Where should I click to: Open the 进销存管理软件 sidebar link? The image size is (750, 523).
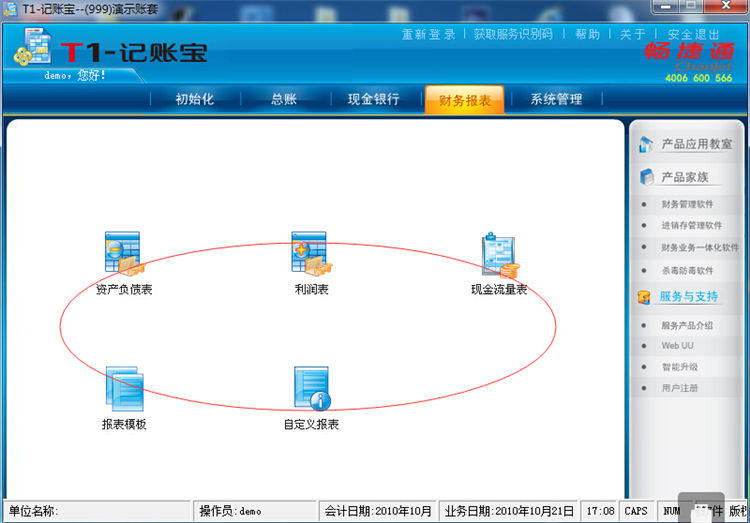tap(691, 225)
